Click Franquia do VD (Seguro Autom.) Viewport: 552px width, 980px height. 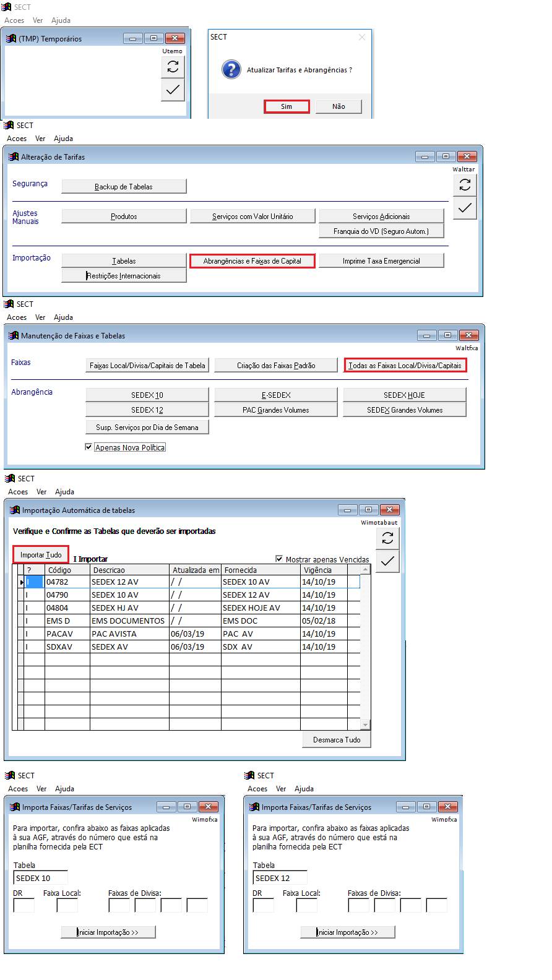(x=381, y=231)
